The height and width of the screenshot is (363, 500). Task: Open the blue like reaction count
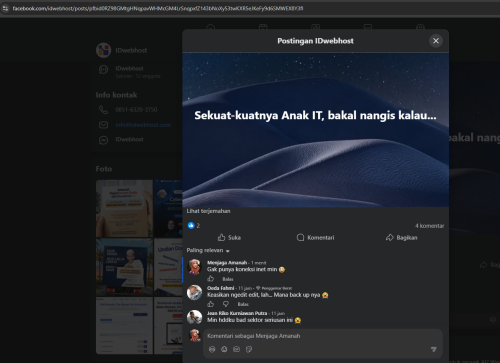194,226
